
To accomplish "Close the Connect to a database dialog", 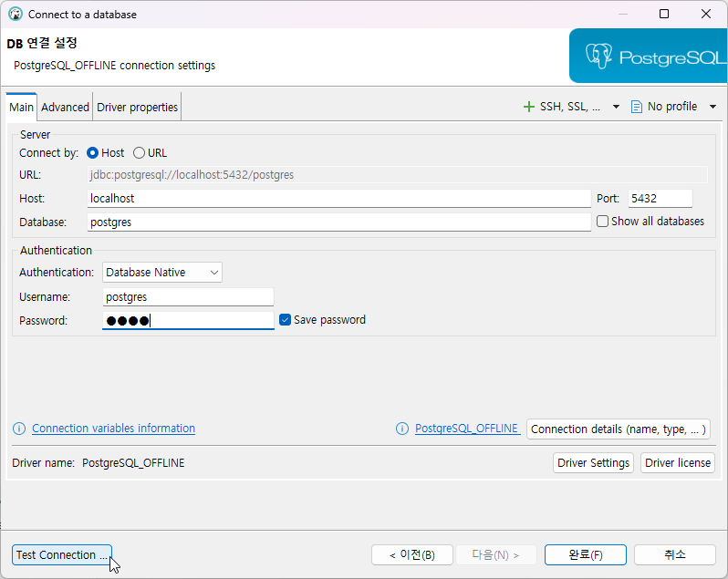I will coord(706,14).
